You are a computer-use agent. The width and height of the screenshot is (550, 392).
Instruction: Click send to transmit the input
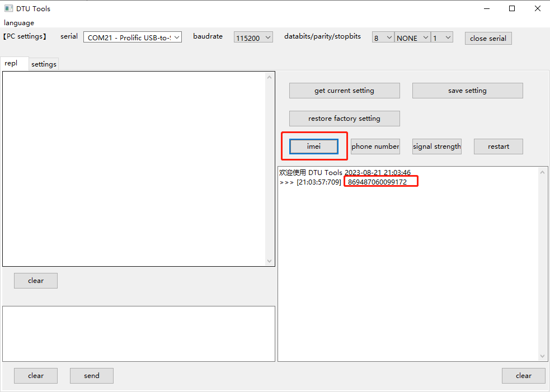pyautogui.click(x=91, y=375)
